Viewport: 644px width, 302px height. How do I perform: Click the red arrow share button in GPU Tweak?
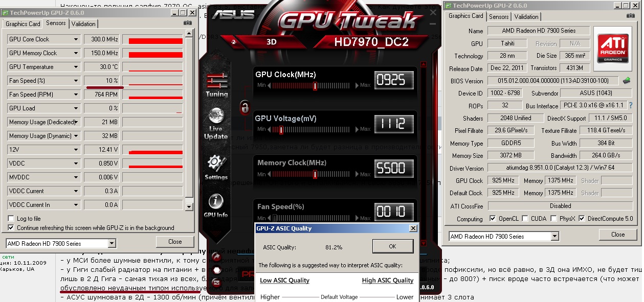tap(217, 257)
